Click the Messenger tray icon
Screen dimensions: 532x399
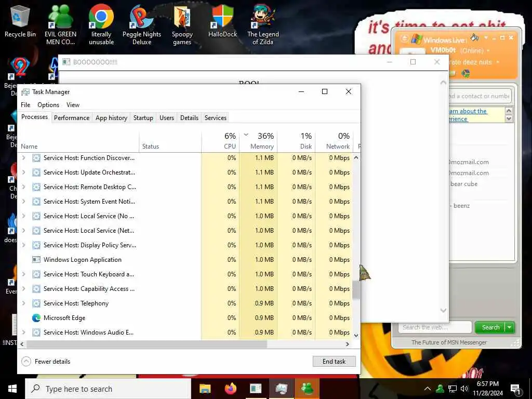[x=440, y=389]
